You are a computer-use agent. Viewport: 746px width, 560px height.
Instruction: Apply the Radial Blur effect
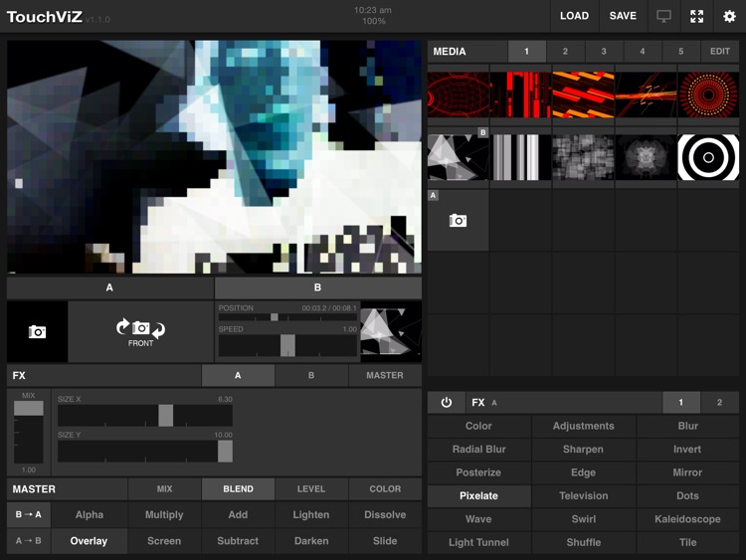478,450
